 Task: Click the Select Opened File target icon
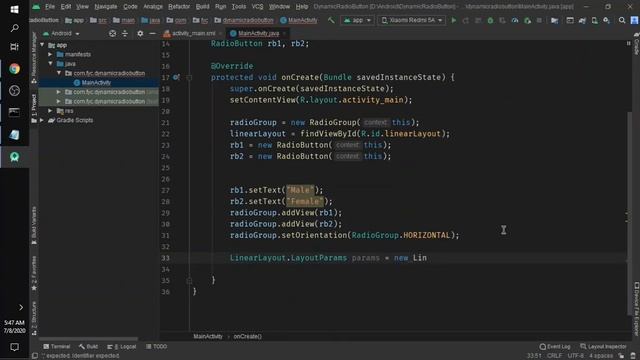(112, 33)
